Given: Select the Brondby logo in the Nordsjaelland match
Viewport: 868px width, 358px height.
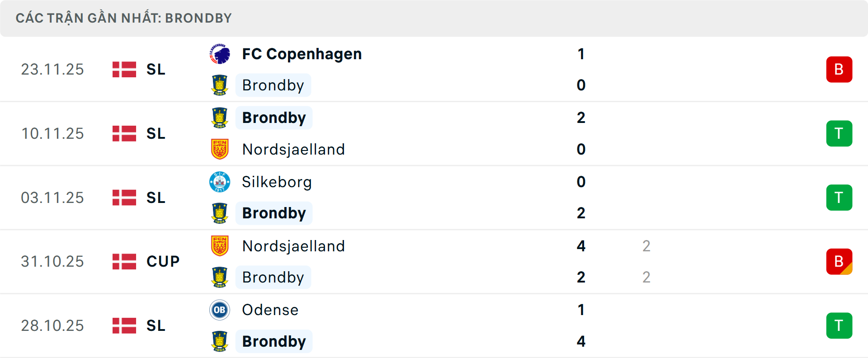Looking at the screenshot, I should coord(220,118).
